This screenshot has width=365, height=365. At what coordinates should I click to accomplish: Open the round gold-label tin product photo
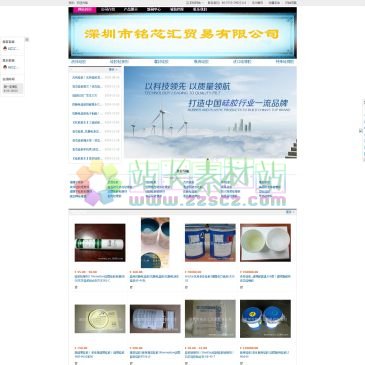coord(100,319)
